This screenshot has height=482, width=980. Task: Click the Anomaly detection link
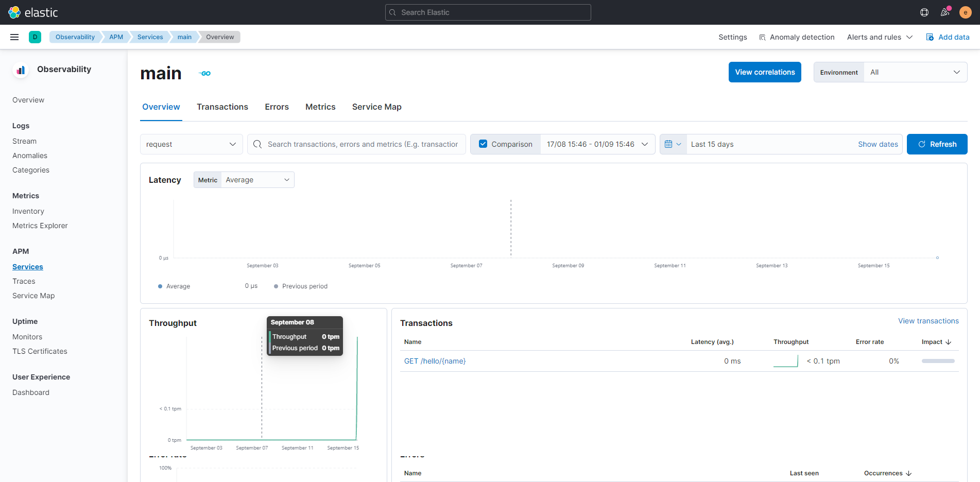pos(802,37)
